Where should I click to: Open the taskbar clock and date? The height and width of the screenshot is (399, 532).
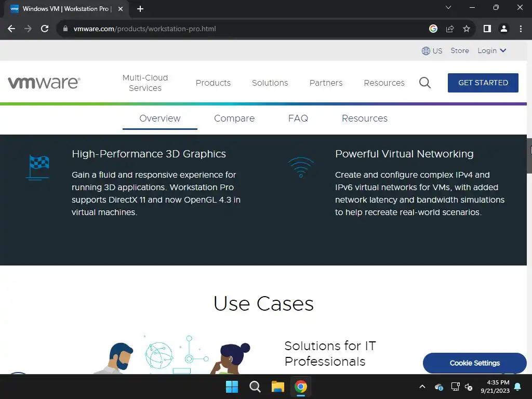pos(495,387)
